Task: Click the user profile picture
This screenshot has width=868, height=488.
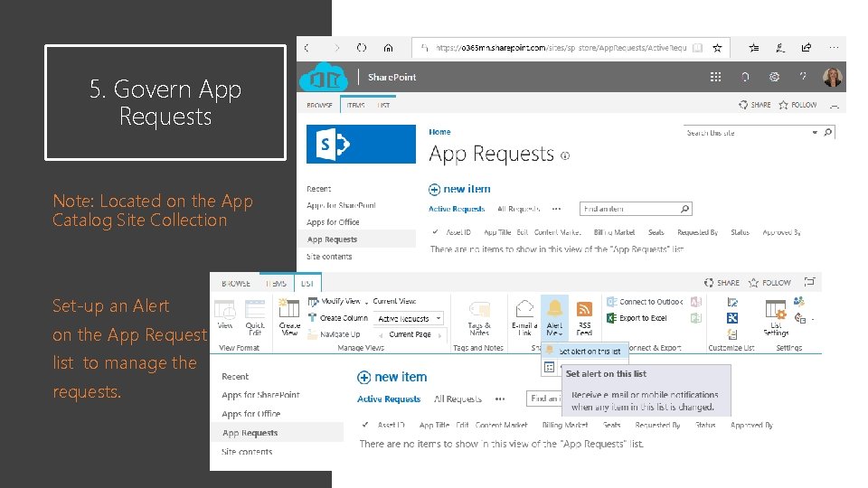Action: pos(832,77)
